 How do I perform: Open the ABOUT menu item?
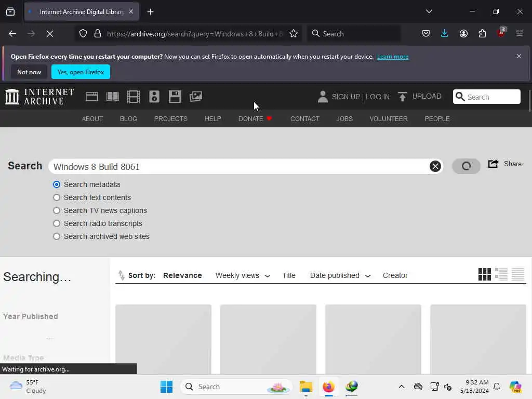[92, 119]
